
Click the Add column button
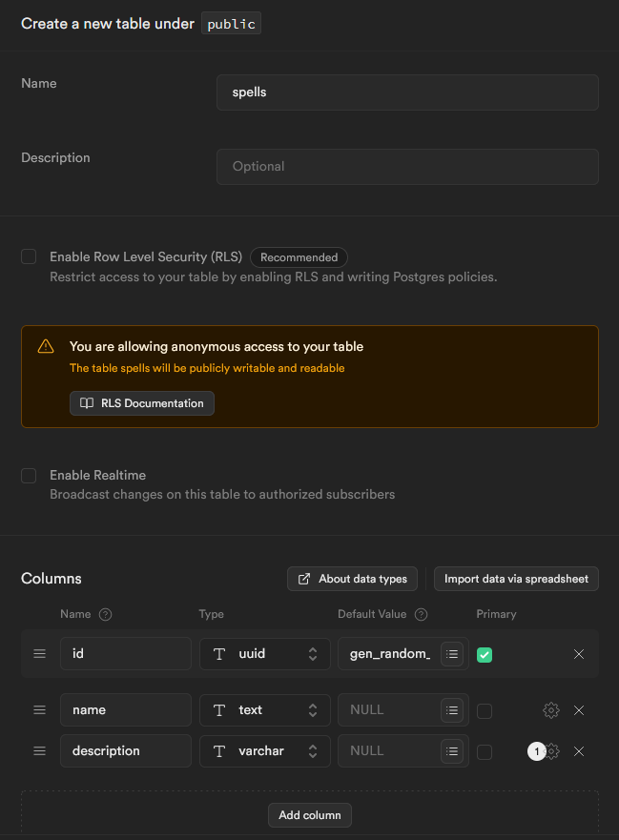click(310, 815)
